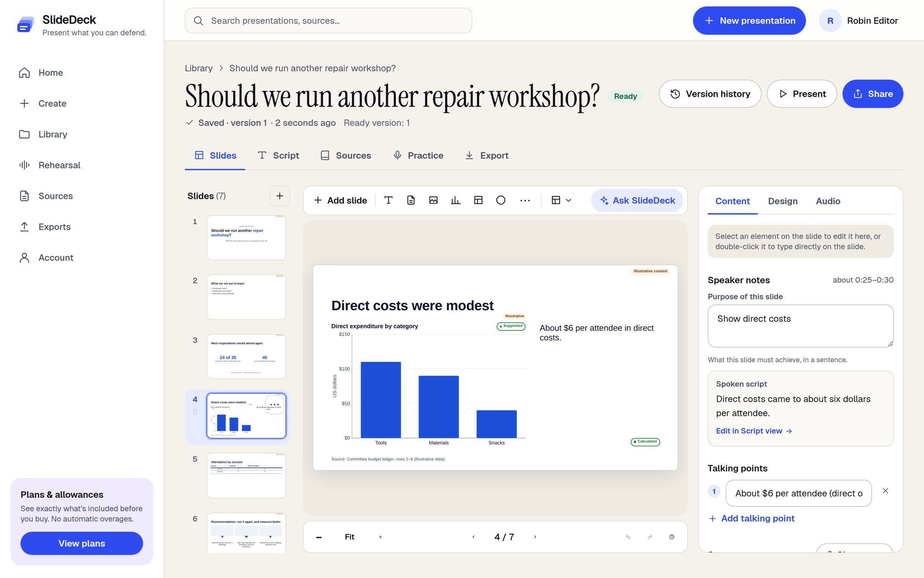Go to previous slide arrow
Viewport: 924px width, 578px height.
click(474, 537)
